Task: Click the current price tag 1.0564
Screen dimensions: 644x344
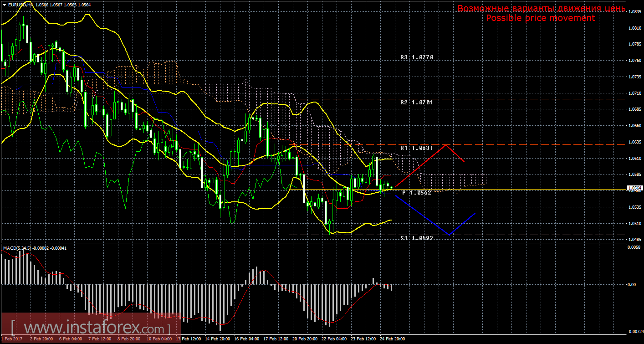Action: (x=634, y=188)
